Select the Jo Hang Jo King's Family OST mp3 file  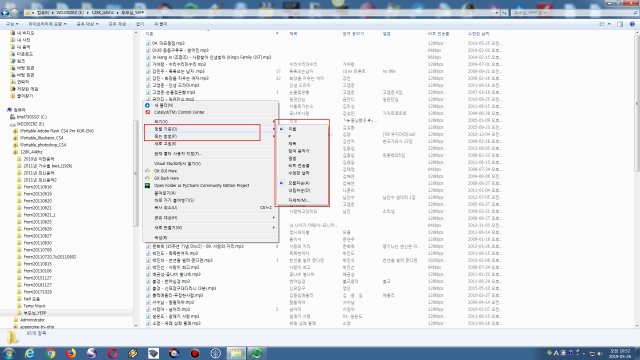point(211,57)
